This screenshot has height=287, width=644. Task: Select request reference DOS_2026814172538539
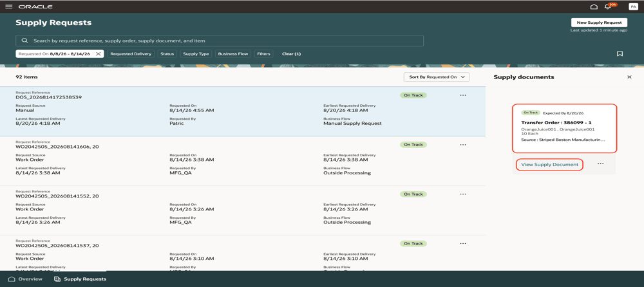[48, 97]
